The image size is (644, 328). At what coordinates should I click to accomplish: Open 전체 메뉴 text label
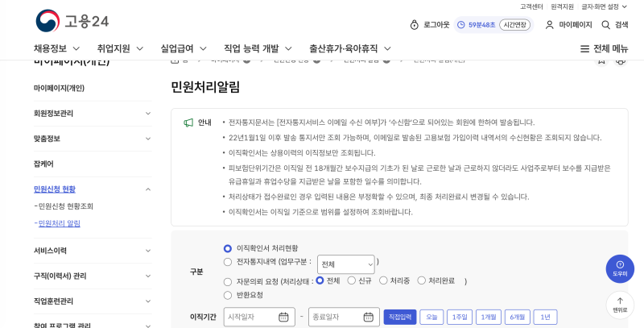tap(611, 48)
